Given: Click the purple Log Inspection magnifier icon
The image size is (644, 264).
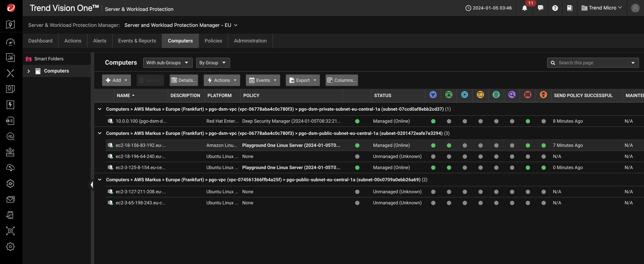Looking at the screenshot, I should pos(512,95).
